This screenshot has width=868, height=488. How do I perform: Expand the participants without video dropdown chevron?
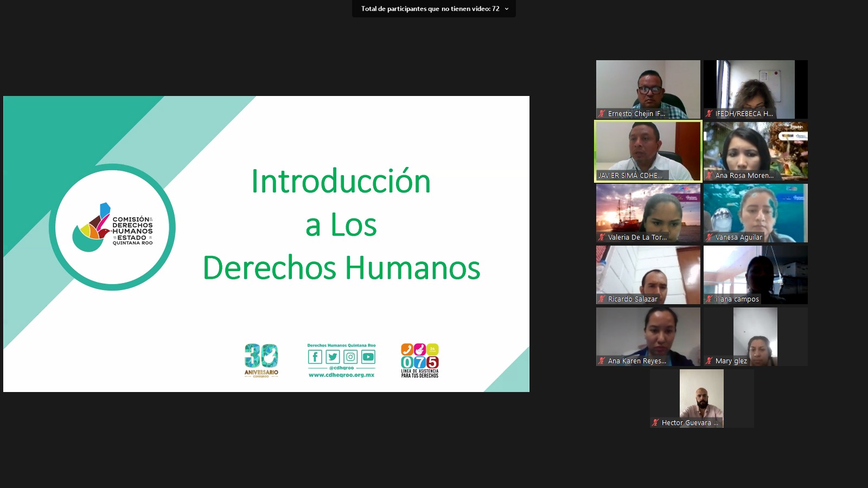coord(507,9)
